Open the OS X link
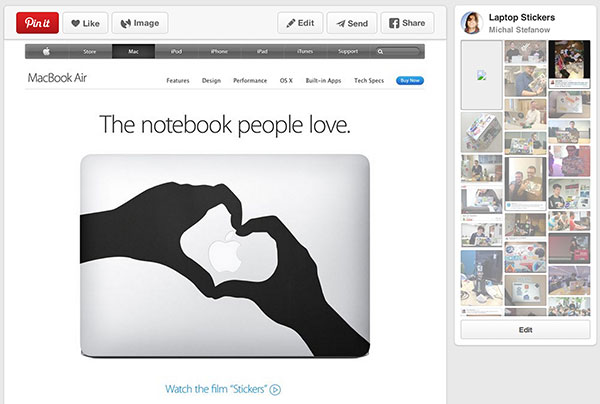This screenshot has height=404, width=600. pos(286,80)
